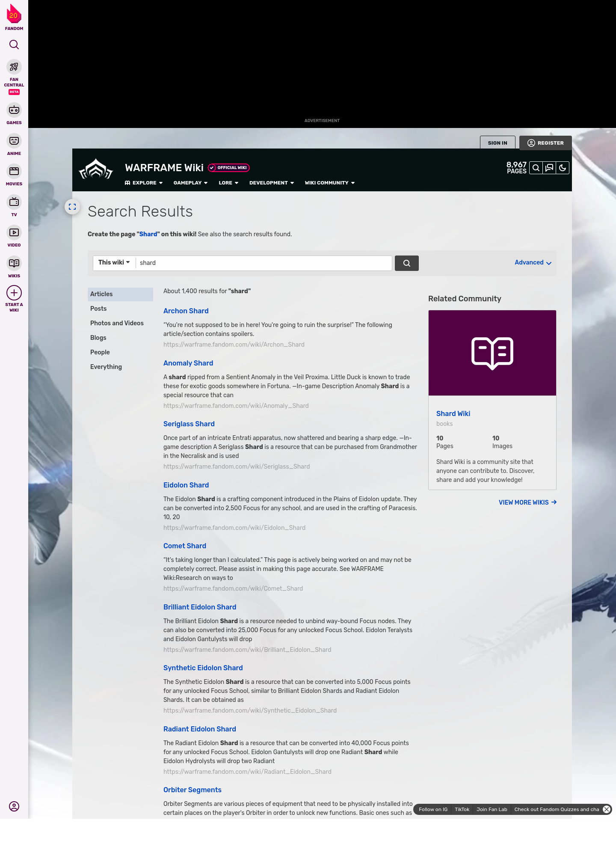Image resolution: width=616 pixels, height=856 pixels.
Task: Open the Discuss speech bubbles icon
Action: pos(549,168)
